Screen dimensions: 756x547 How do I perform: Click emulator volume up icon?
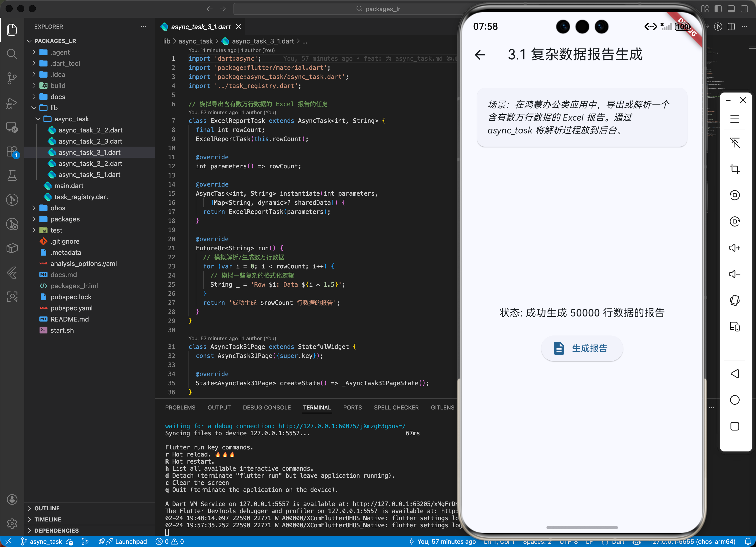(x=735, y=248)
